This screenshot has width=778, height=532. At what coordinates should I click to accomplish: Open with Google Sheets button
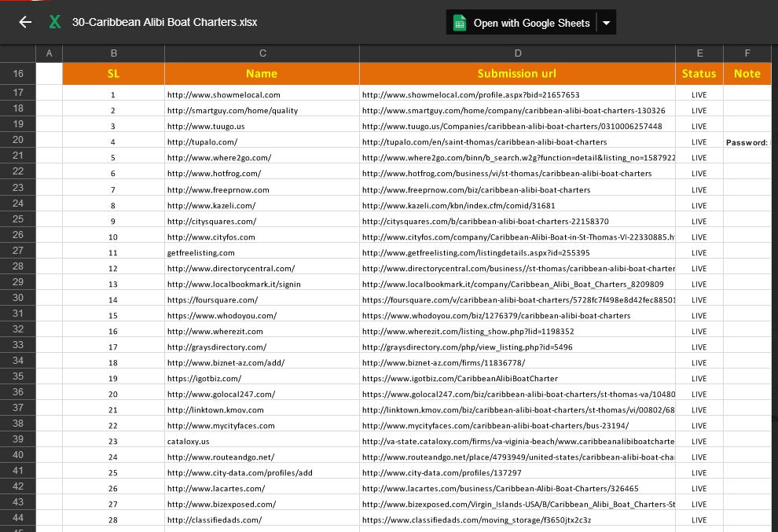[x=522, y=23]
